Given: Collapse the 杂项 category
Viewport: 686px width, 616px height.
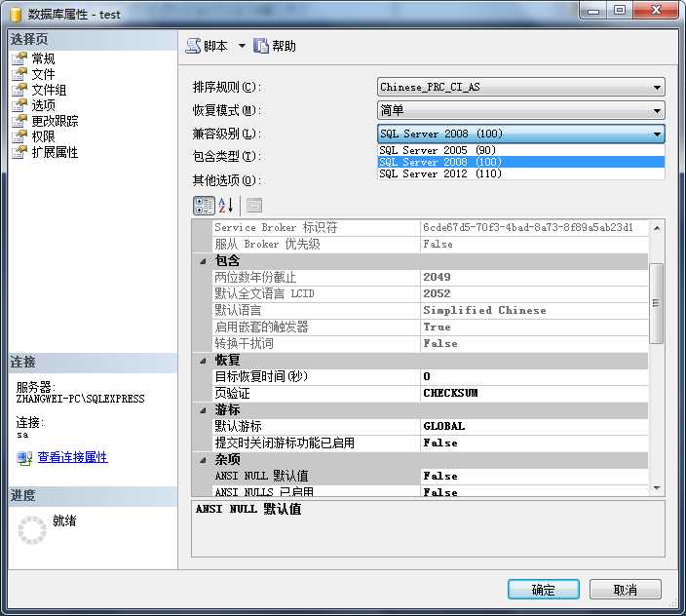Looking at the screenshot, I should (x=203, y=460).
